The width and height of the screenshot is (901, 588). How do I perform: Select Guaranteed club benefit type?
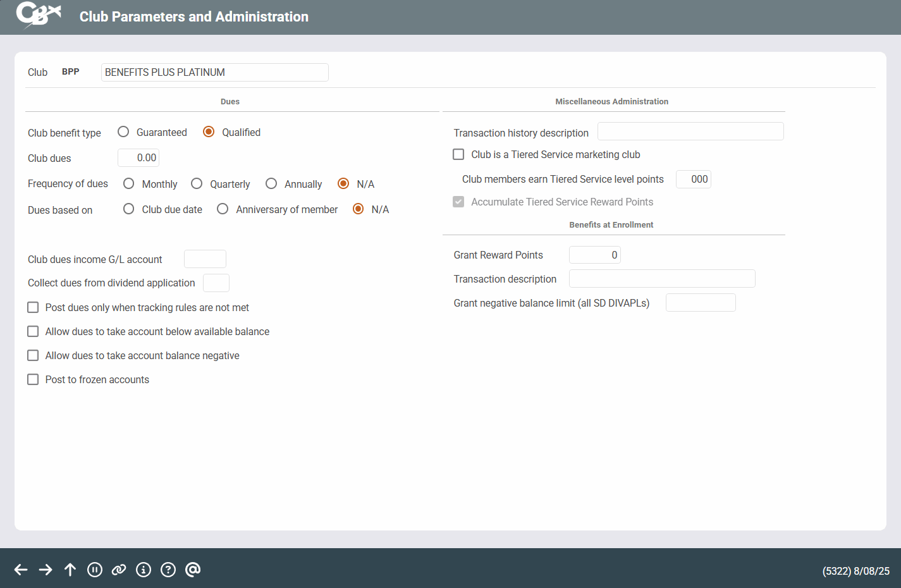point(124,132)
